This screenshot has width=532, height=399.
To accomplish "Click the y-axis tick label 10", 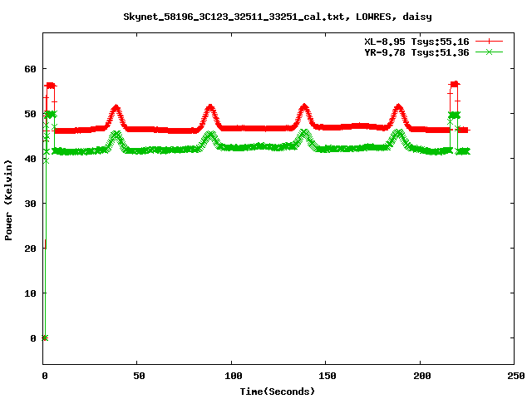I will coord(30,293).
